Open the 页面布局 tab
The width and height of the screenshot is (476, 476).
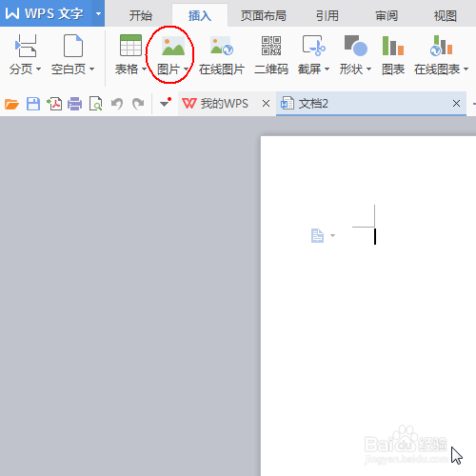263,15
